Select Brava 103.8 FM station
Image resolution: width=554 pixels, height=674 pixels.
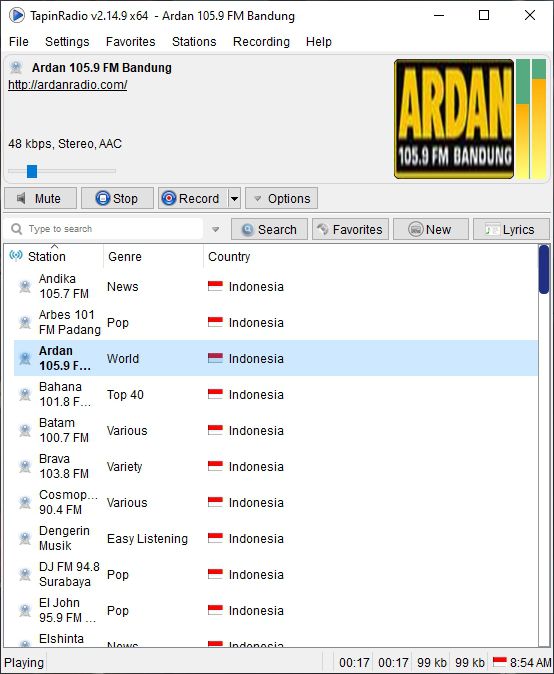pyautogui.click(x=64, y=466)
